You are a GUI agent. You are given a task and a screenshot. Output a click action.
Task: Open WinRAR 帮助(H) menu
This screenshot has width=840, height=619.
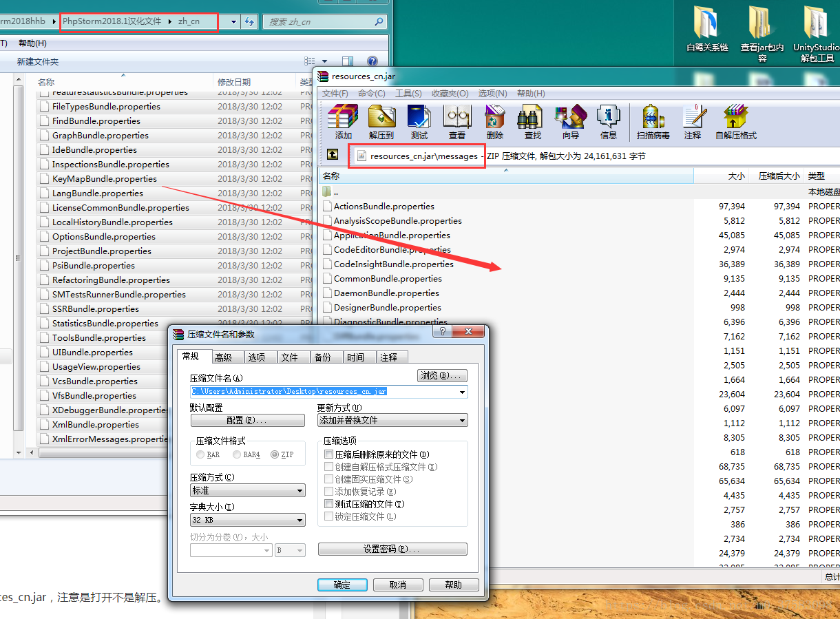pos(531,93)
